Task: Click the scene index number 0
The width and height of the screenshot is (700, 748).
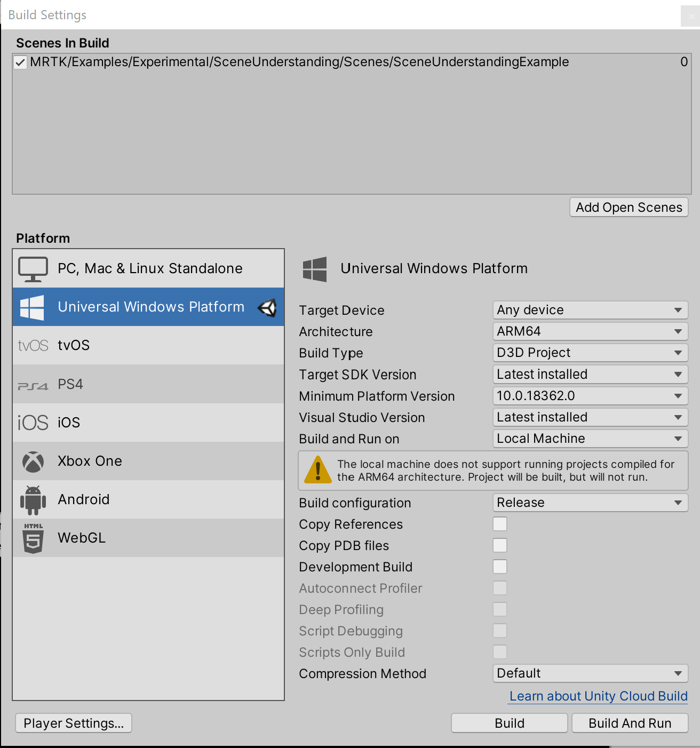Action: pos(684,62)
